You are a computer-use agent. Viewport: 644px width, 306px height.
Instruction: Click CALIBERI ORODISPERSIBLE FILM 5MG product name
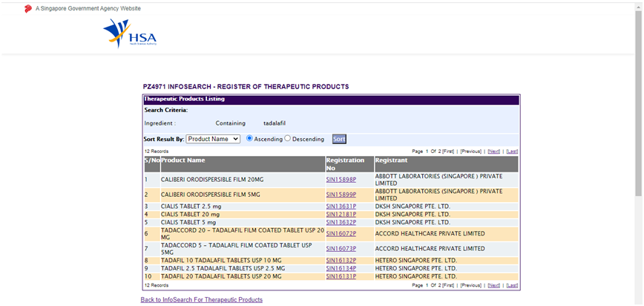[x=210, y=195]
